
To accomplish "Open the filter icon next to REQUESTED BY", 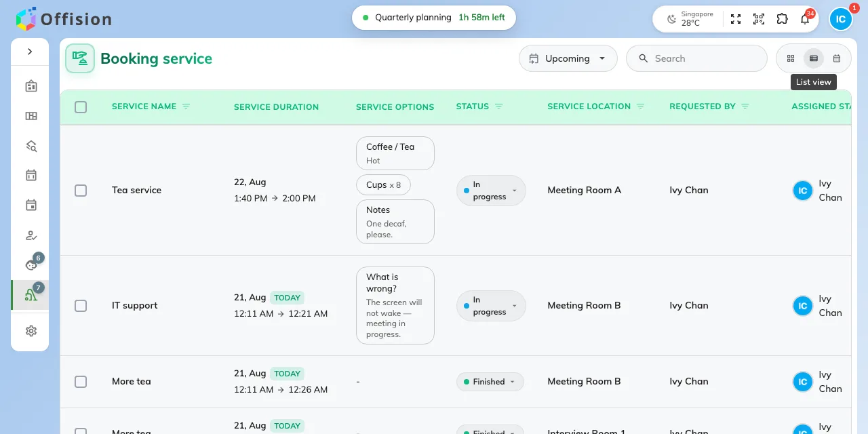I will 745,106.
